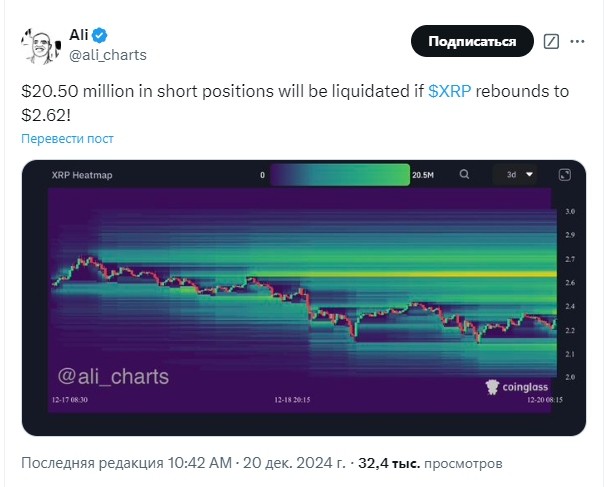Click the XRP Heatmap title label
Screen dimensions: 604x487
[x=82, y=175]
